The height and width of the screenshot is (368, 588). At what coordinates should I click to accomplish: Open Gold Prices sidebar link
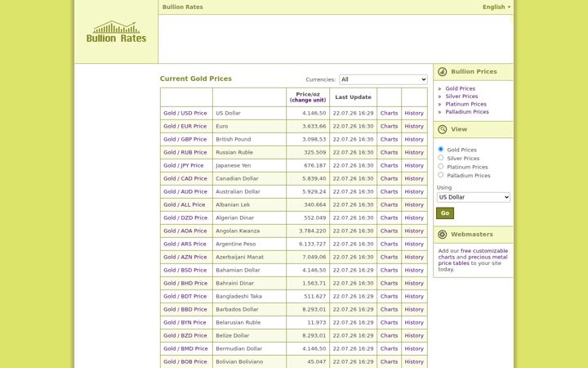tap(460, 88)
